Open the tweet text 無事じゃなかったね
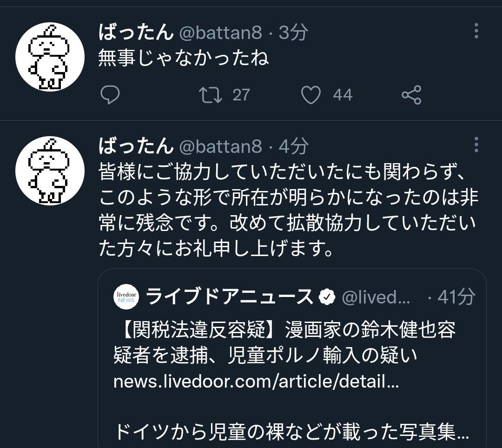The width and height of the screenshot is (502, 448). 184,58
